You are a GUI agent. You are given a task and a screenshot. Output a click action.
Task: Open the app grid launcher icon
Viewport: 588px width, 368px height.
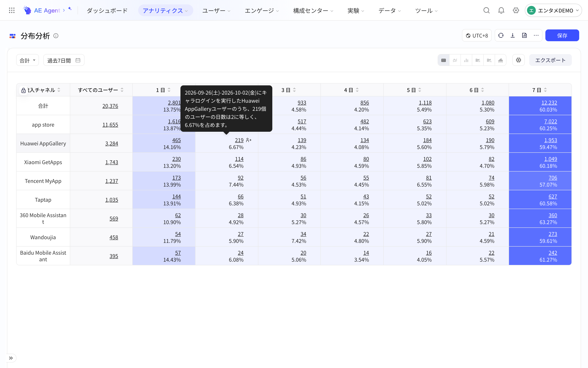12,10
